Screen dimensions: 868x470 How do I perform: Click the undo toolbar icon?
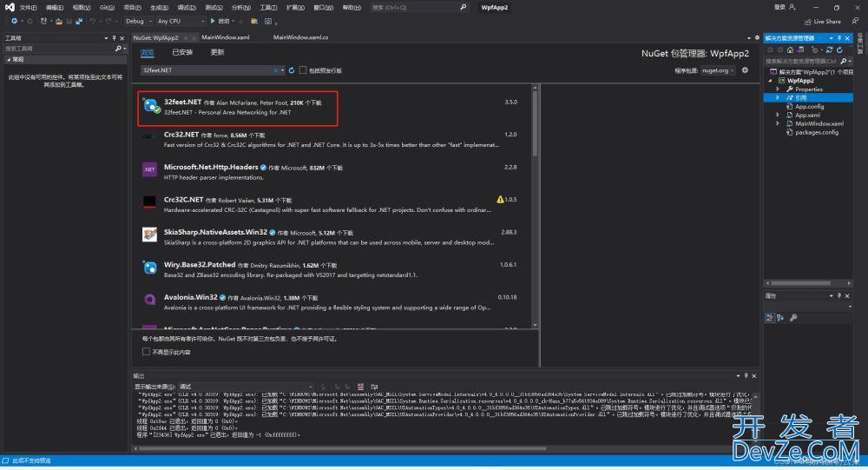click(x=93, y=21)
